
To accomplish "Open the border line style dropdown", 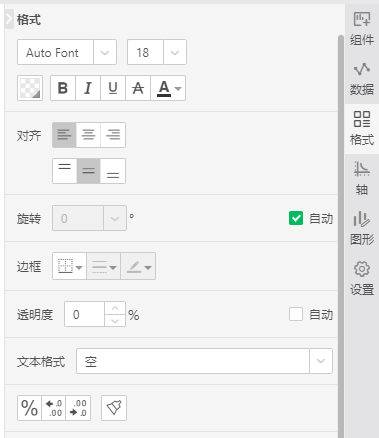I will 104,266.
